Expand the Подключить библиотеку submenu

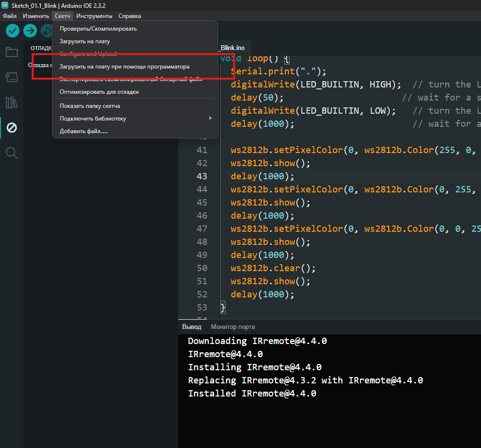pos(135,119)
